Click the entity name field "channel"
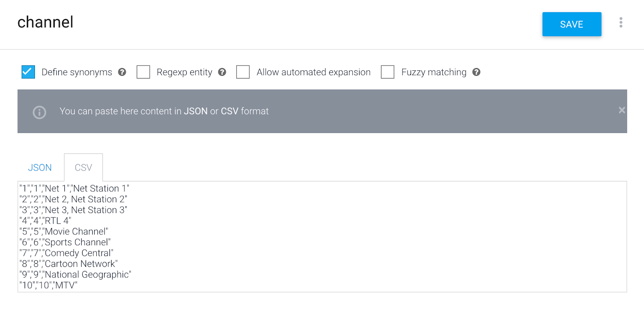Image resolution: width=644 pixels, height=318 pixels. pos(45,23)
